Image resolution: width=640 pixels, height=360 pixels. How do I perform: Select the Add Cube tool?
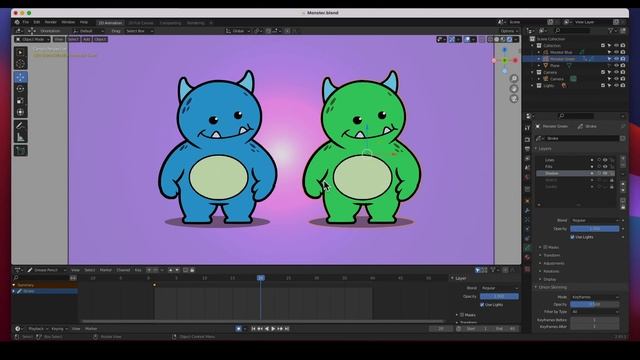(x=20, y=151)
